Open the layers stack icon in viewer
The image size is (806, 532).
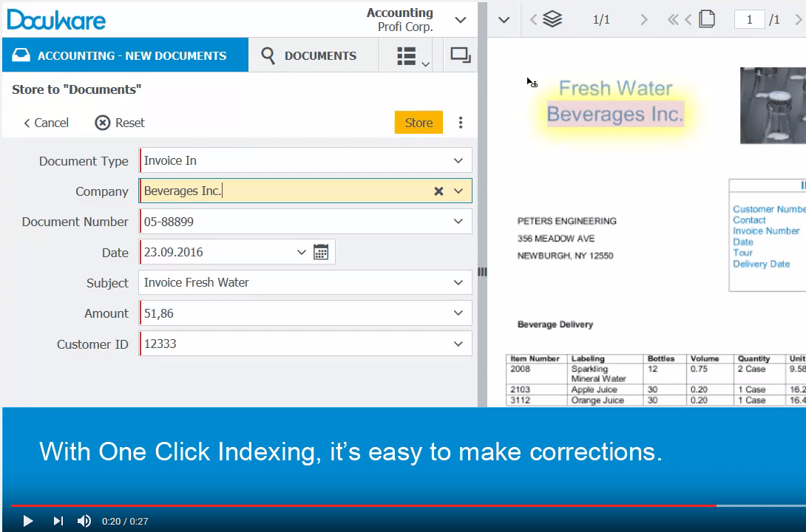(552, 20)
